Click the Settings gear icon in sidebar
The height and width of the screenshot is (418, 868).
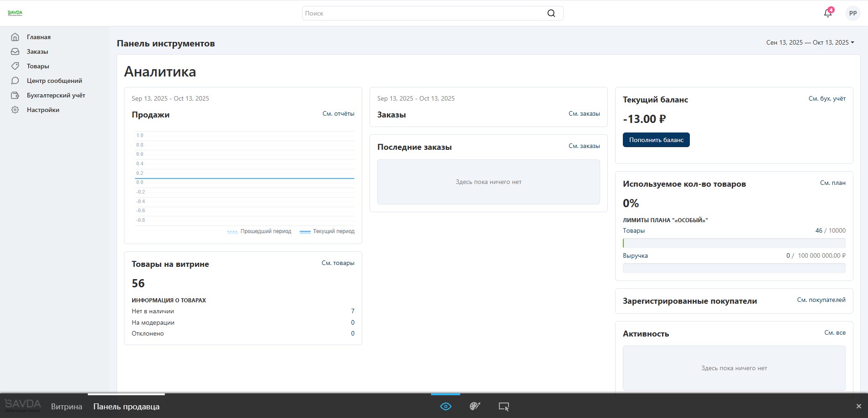(x=15, y=110)
